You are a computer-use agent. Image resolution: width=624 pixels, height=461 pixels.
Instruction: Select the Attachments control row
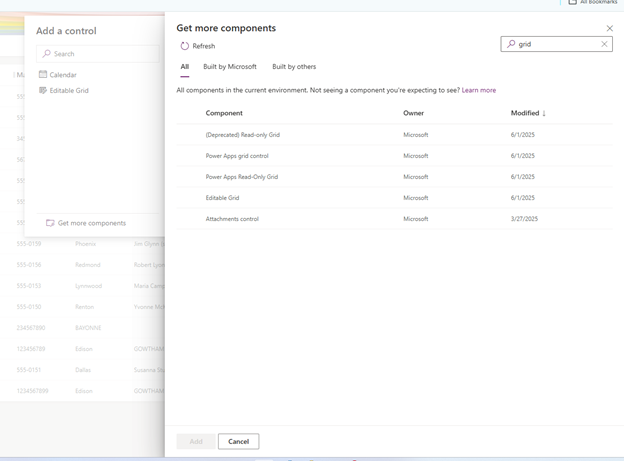click(394, 219)
